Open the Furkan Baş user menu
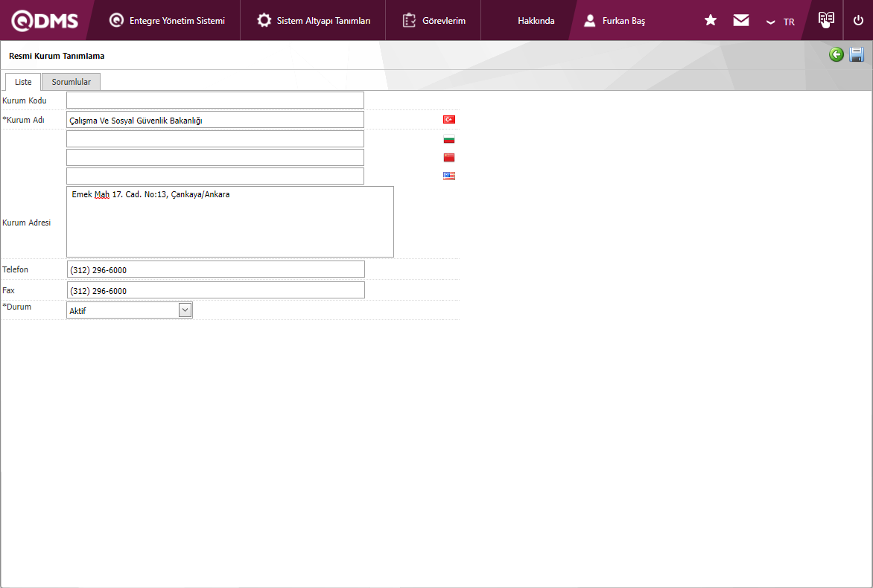The width and height of the screenshot is (873, 588). [x=615, y=21]
